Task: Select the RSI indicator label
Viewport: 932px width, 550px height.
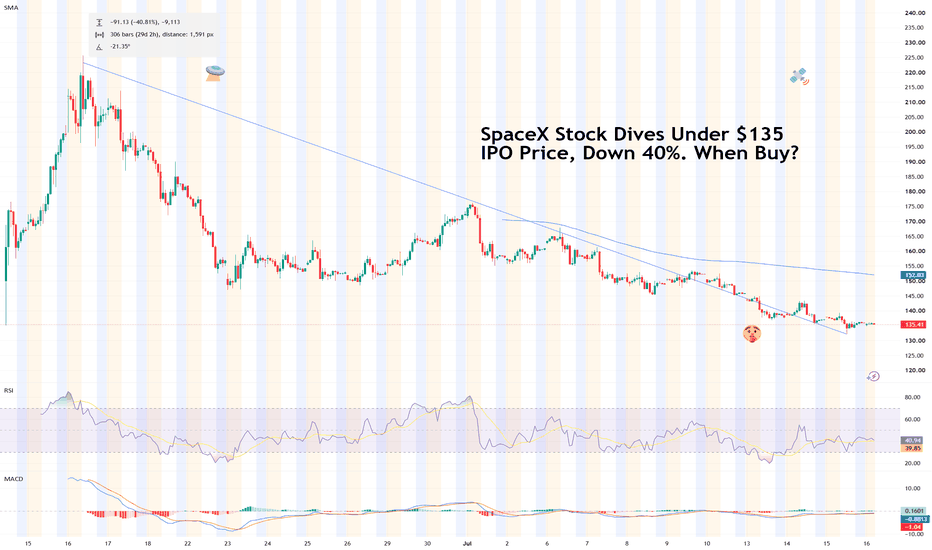Action: pos(9,391)
